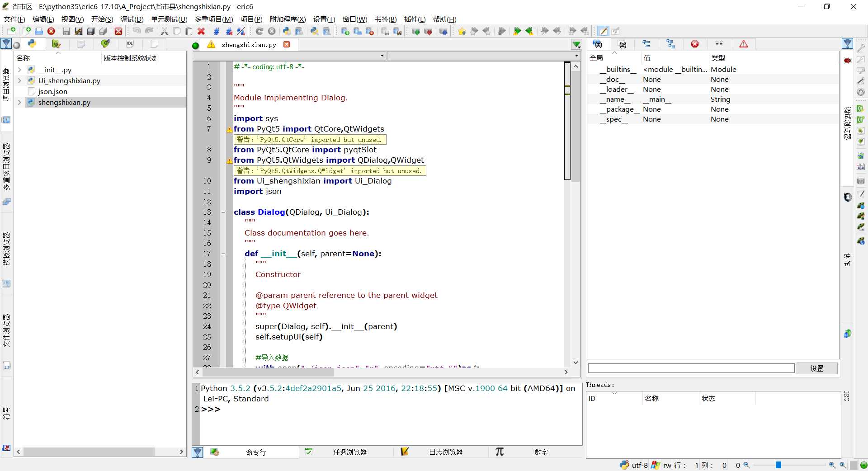The height and width of the screenshot is (471, 868).
Task: Fold the __init__ method marker
Action: tap(223, 254)
